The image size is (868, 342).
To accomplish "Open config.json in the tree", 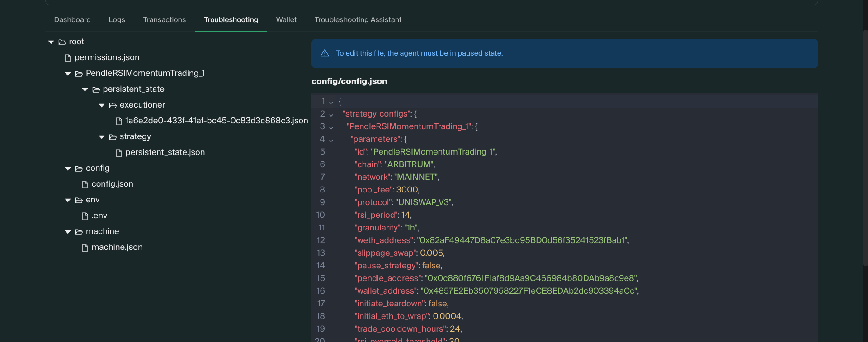I will pyautogui.click(x=112, y=184).
